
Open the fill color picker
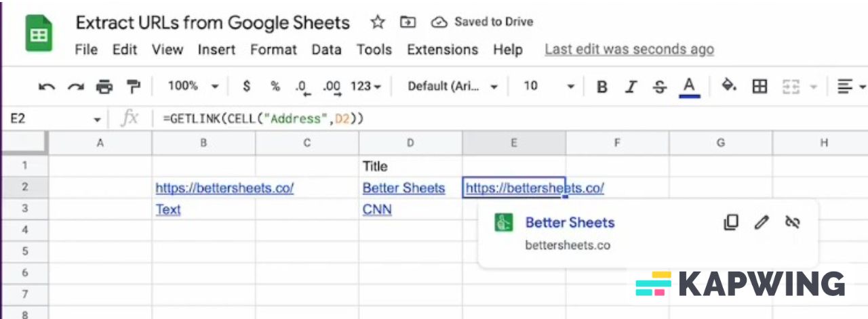point(729,86)
